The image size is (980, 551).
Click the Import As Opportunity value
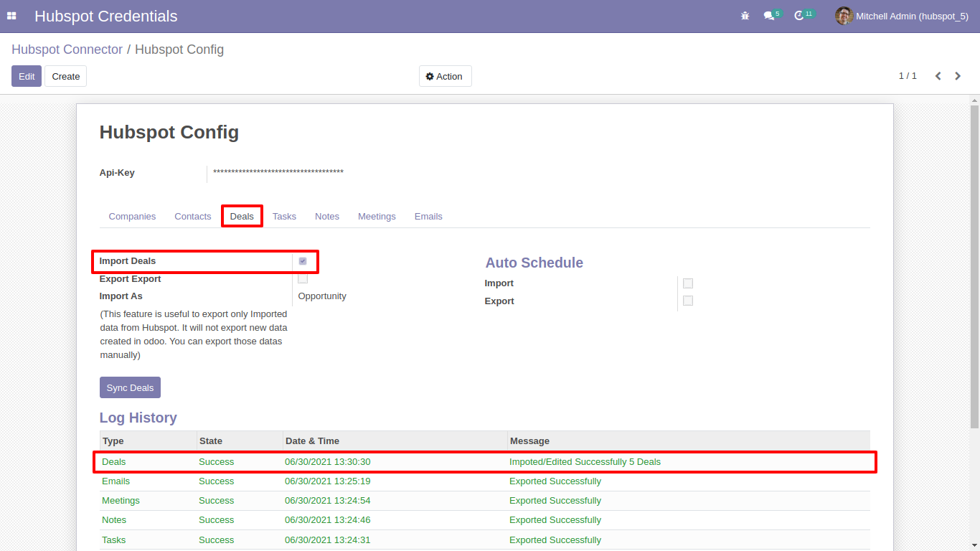point(322,296)
